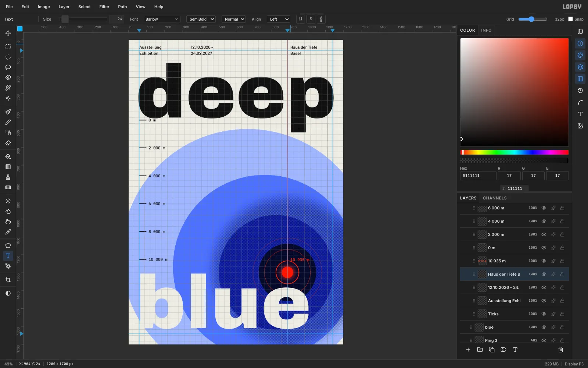Click the R channel value field
This screenshot has height=368, width=588.
(509, 176)
